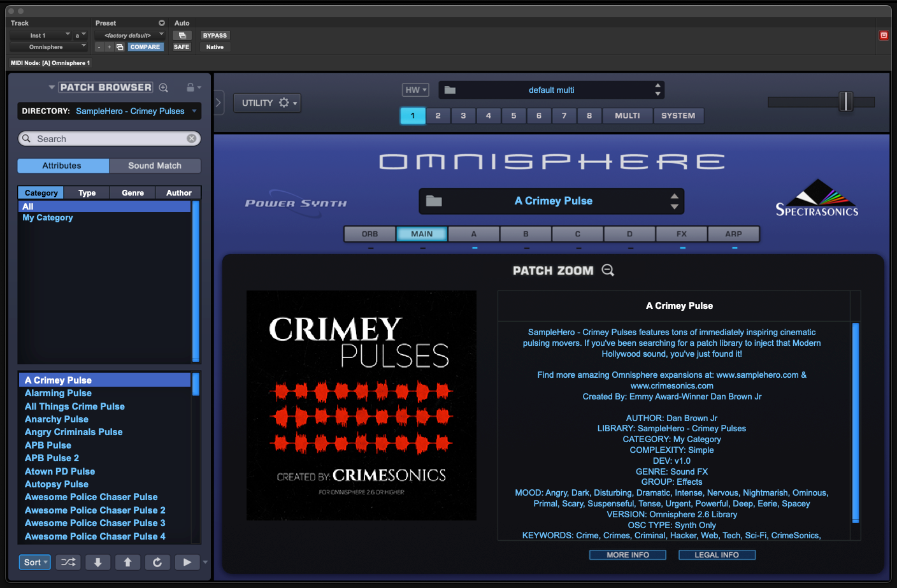This screenshot has height=588, width=897.
Task: Open the factory default preset dropdown
Action: click(130, 36)
